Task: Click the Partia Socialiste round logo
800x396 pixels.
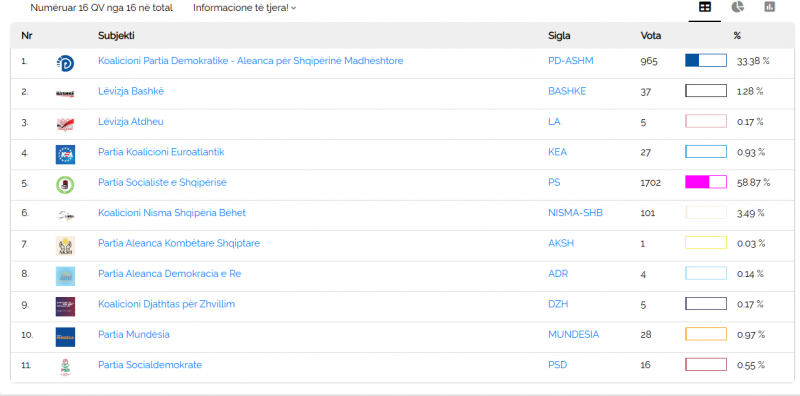Action: coord(65,185)
